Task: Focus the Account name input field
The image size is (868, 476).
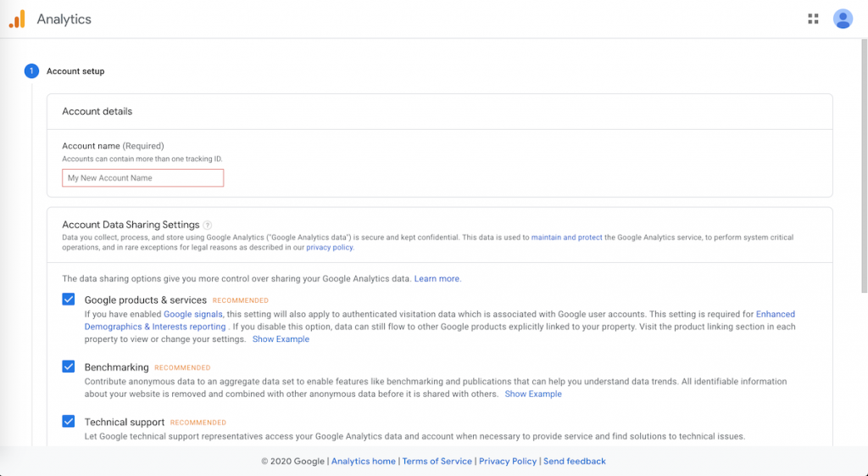Action: 142,178
